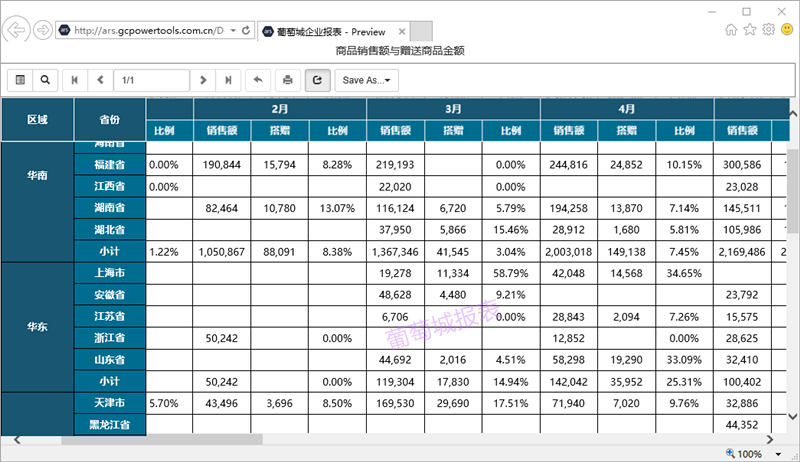This screenshot has width=800, height=462.
Task: Click the page number field showing 1/1
Action: point(151,79)
